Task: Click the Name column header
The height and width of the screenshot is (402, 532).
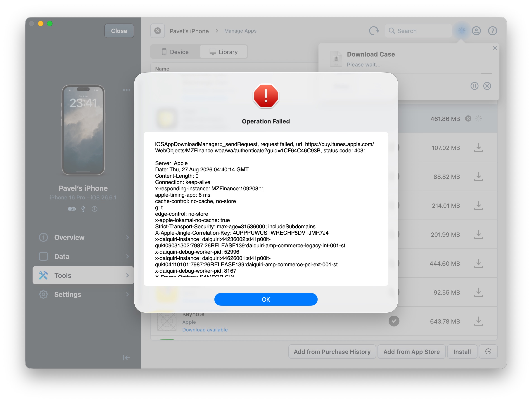Action: [162, 69]
